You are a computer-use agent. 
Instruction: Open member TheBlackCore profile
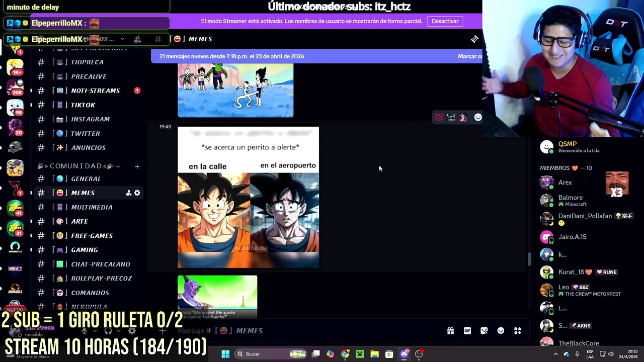(584, 342)
